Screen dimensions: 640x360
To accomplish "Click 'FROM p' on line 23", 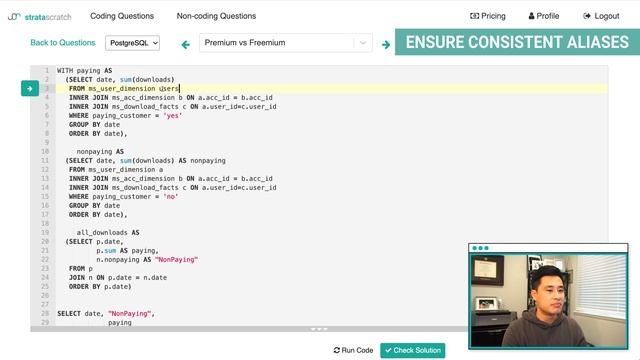I will (81, 268).
